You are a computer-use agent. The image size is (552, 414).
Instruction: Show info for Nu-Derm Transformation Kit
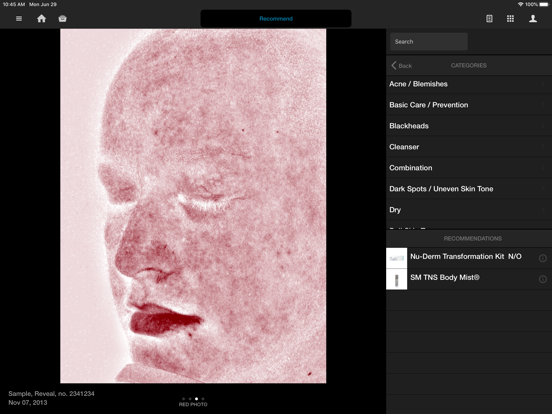pos(543,258)
